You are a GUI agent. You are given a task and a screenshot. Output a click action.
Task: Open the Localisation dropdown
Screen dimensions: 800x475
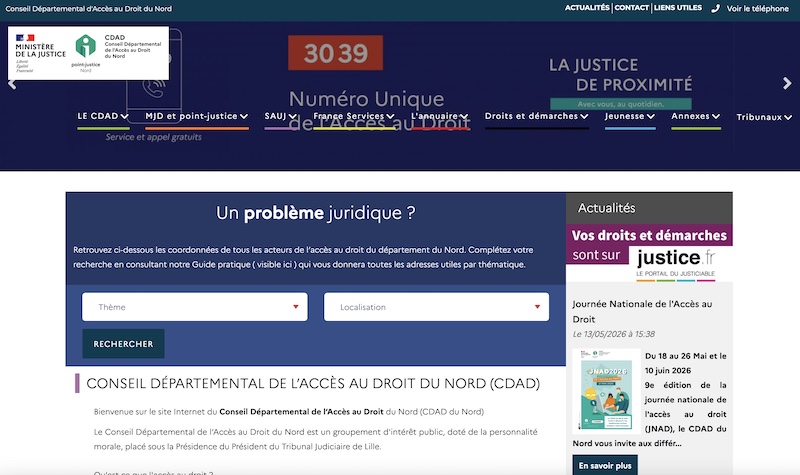coord(436,307)
